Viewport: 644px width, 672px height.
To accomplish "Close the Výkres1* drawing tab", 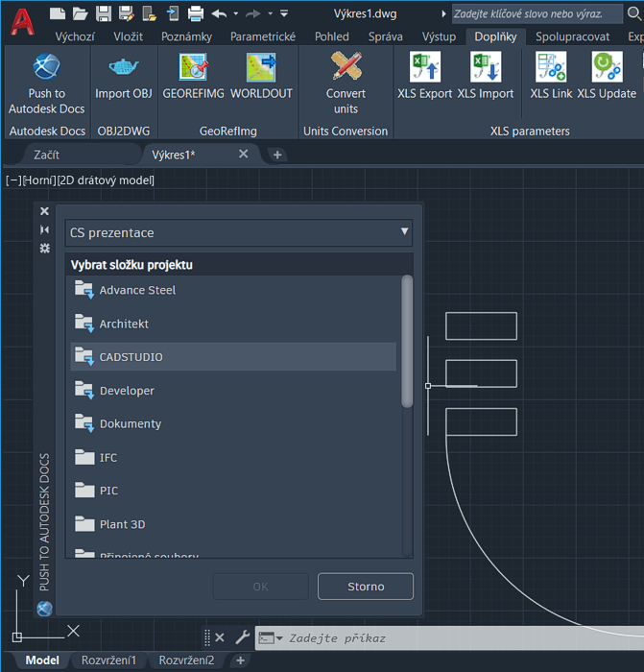I will click(x=244, y=154).
